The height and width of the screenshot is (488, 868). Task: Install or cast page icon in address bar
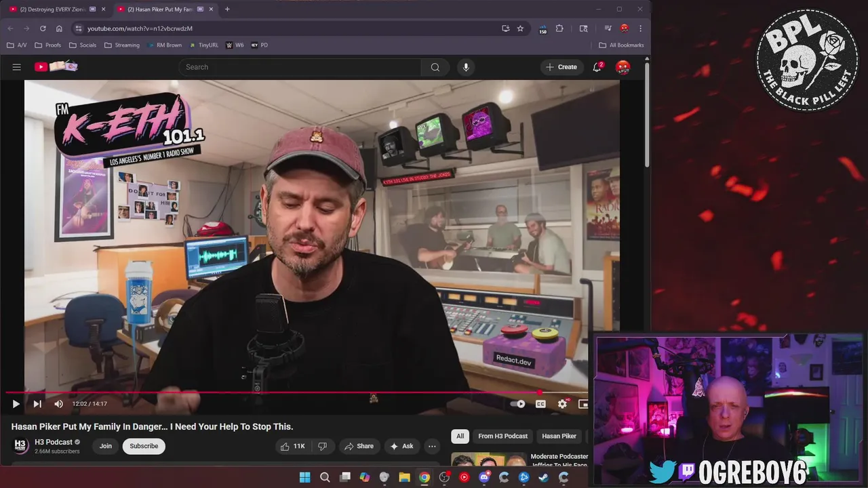tap(505, 28)
